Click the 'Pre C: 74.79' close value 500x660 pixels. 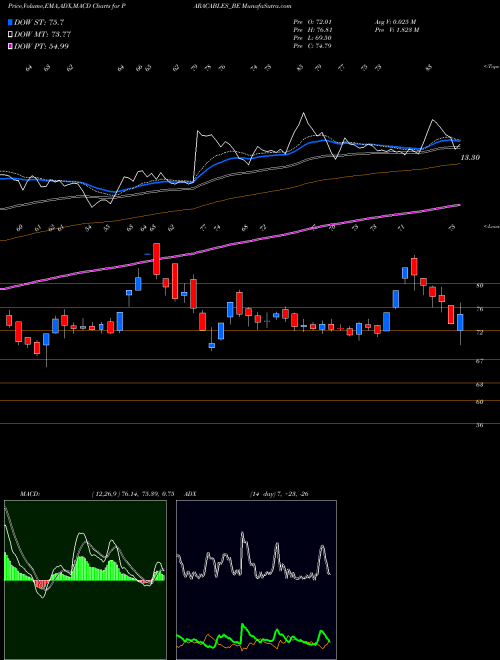[x=313, y=46]
